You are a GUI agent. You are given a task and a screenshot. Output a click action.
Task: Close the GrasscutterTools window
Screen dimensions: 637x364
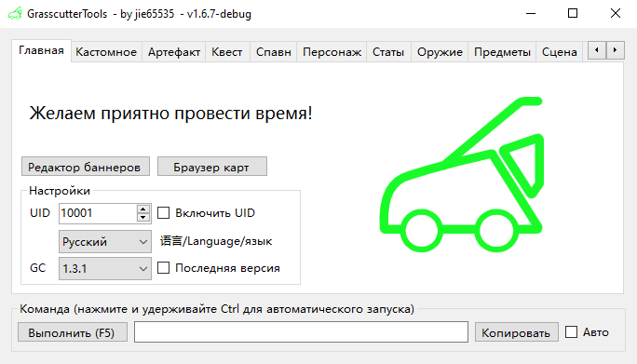click(x=615, y=13)
